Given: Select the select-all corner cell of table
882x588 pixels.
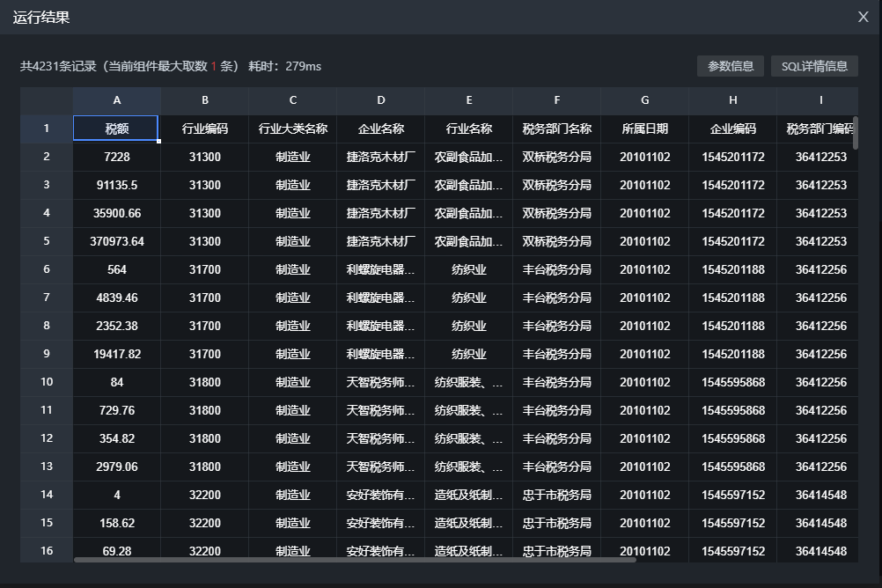Looking at the screenshot, I should point(47,100).
